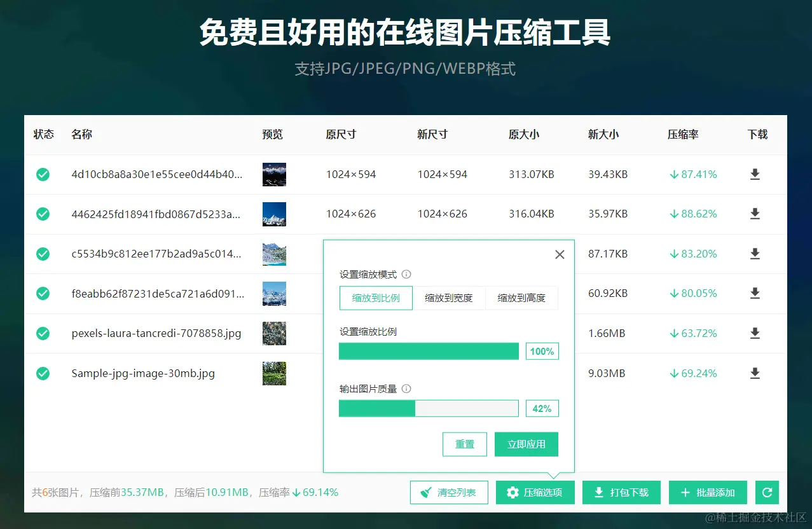Click the 名称 column header
The height and width of the screenshot is (529, 812).
82,134
